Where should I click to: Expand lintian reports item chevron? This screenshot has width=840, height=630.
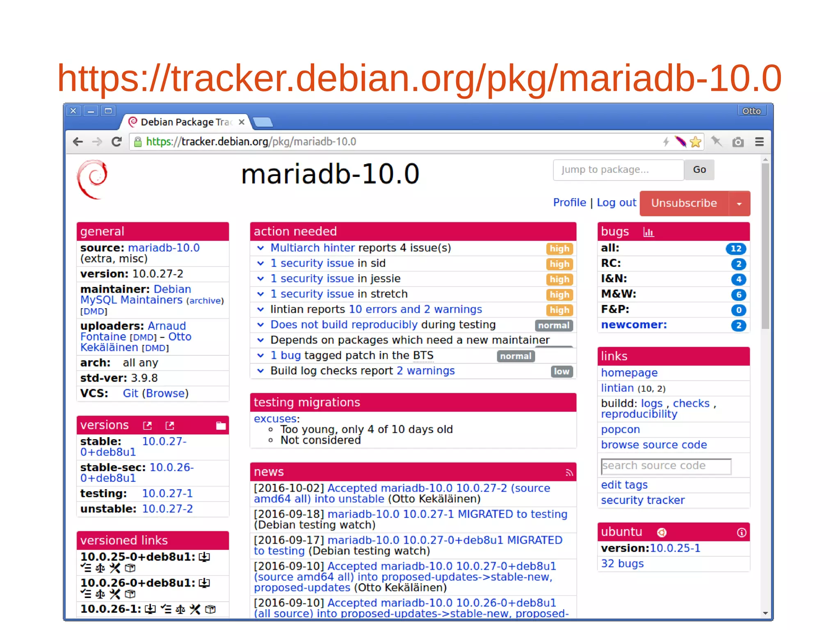pyautogui.click(x=260, y=309)
